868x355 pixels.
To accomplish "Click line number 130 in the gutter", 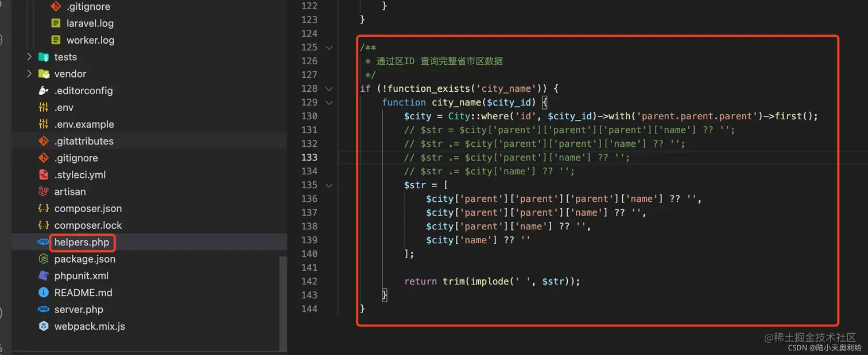I will [309, 116].
